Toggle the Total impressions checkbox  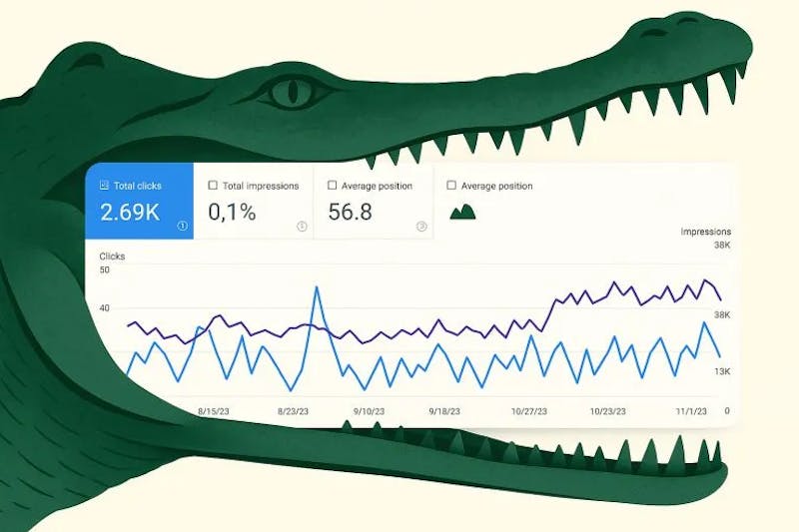[x=213, y=186]
